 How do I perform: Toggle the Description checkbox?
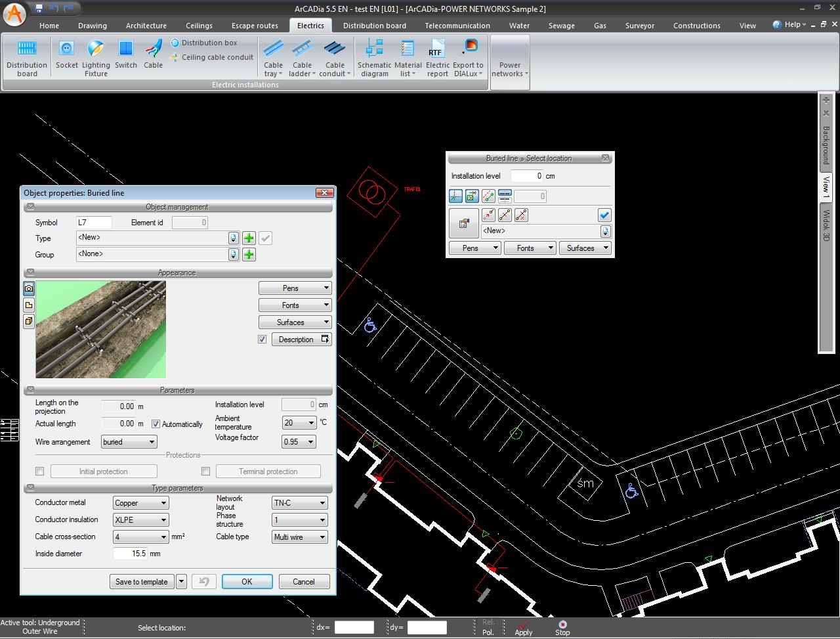click(x=262, y=340)
